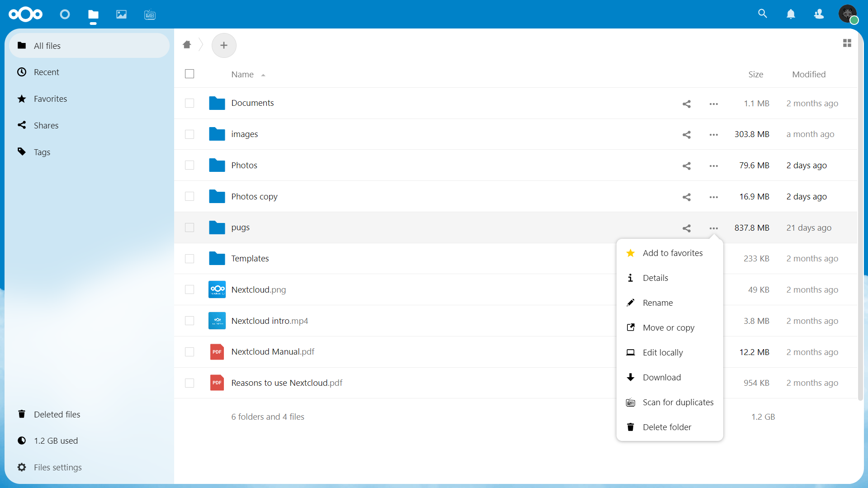The height and width of the screenshot is (488, 868).
Task: Open Shares in sidebar
Action: pos(89,125)
